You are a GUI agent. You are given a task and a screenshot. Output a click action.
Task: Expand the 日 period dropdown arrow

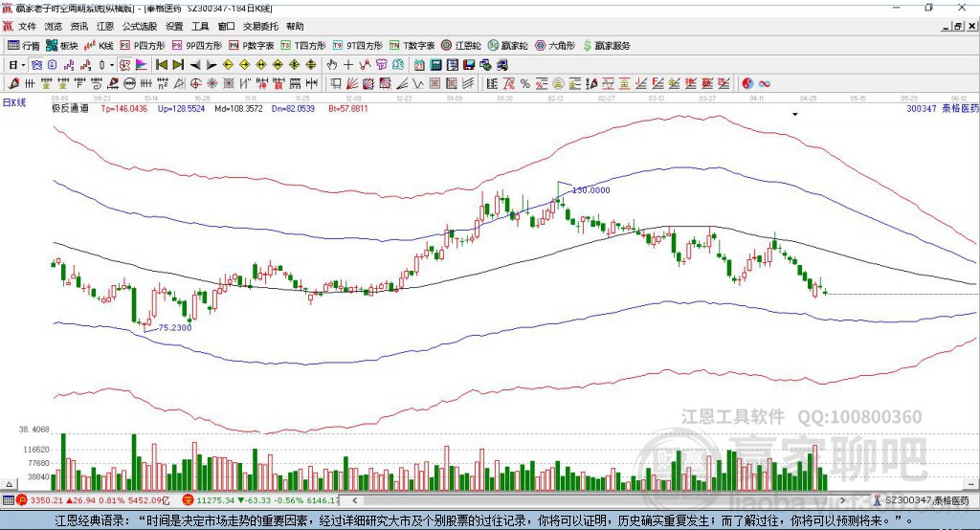pos(23,65)
